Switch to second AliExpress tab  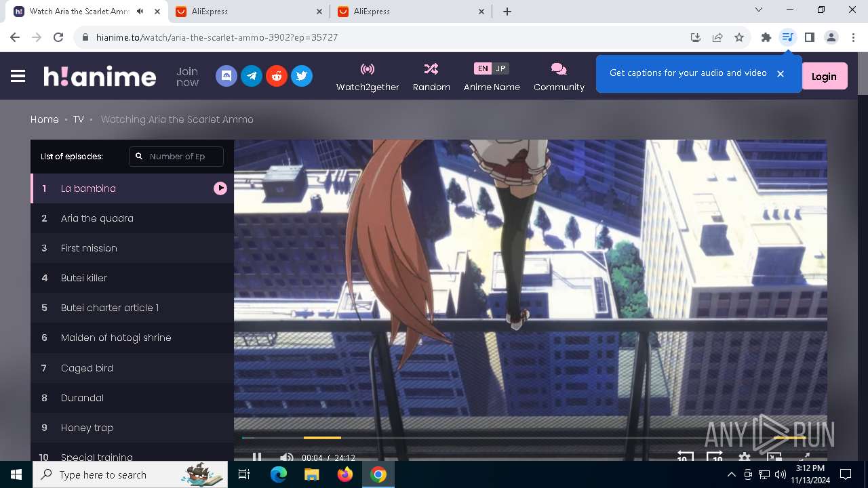point(412,11)
